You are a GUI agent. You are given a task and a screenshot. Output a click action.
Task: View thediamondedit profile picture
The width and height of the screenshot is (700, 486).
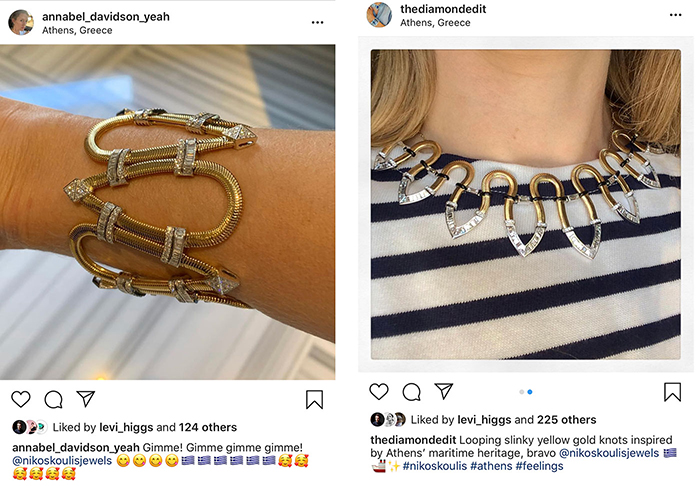click(x=379, y=15)
